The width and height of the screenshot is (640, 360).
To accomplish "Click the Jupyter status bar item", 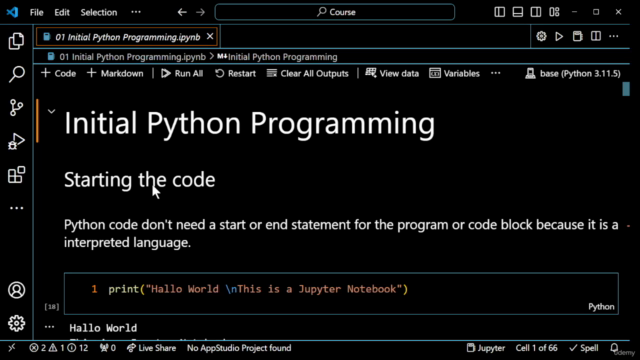I will [486, 348].
